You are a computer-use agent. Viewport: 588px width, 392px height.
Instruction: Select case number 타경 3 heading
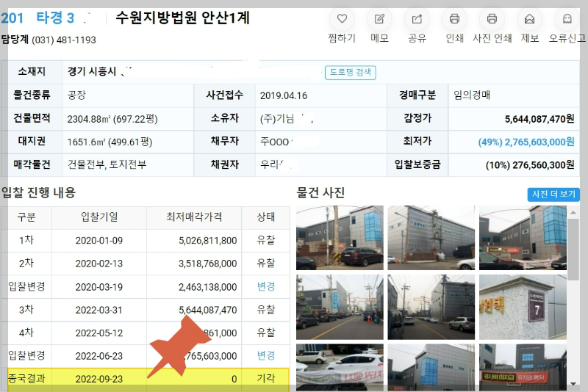[x=55, y=18]
